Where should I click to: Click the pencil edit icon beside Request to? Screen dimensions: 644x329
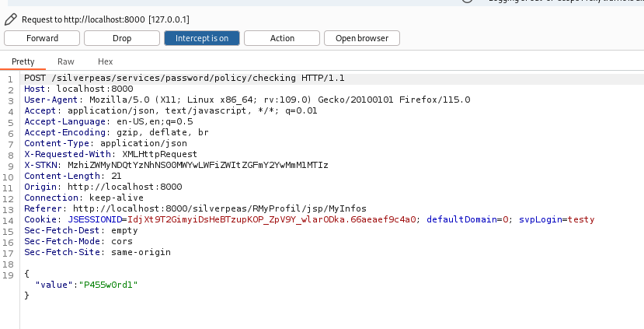pos(11,19)
